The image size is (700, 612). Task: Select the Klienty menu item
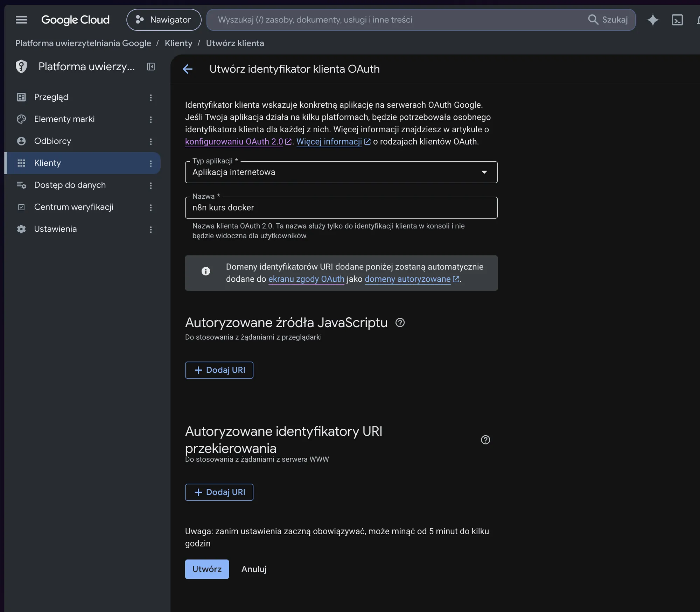pyautogui.click(x=83, y=163)
